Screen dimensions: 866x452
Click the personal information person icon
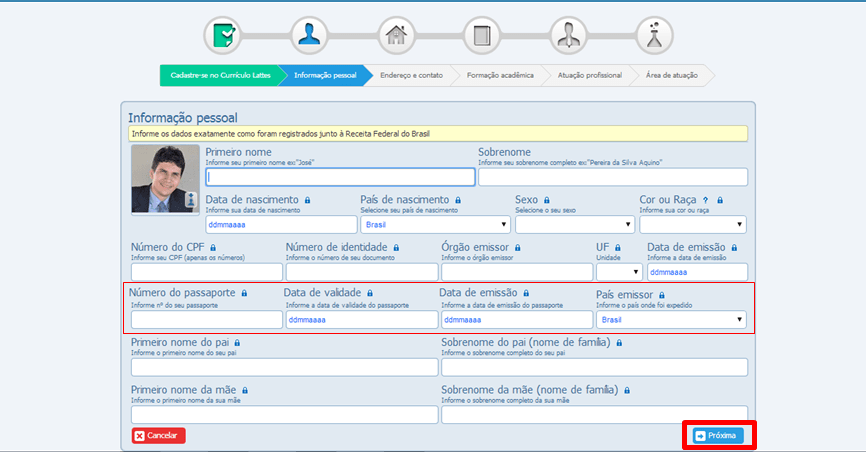pyautogui.click(x=310, y=36)
